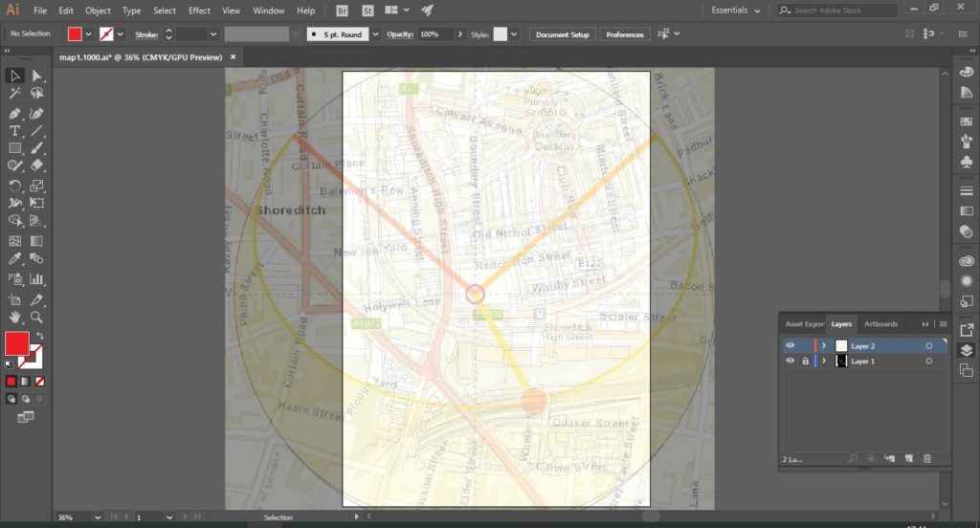This screenshot has width=980, height=528.
Task: Switch to Asset Export tab
Action: tap(804, 323)
